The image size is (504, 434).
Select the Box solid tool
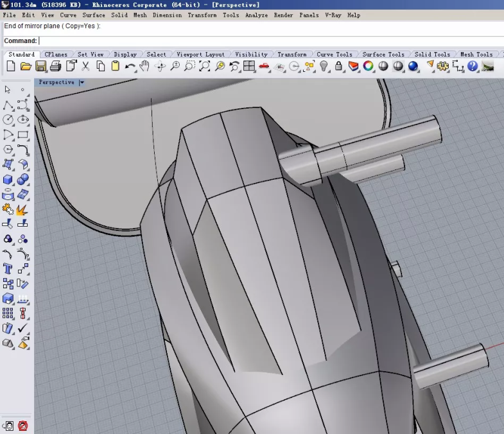(8, 179)
